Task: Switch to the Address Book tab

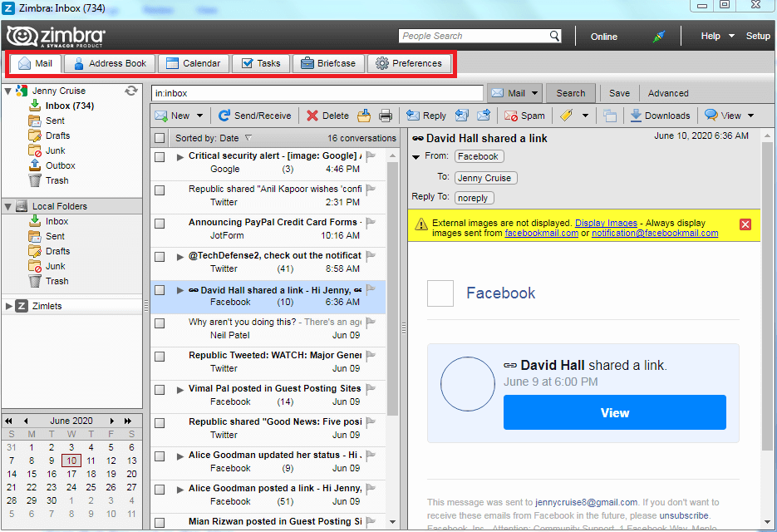Action: 110,63
